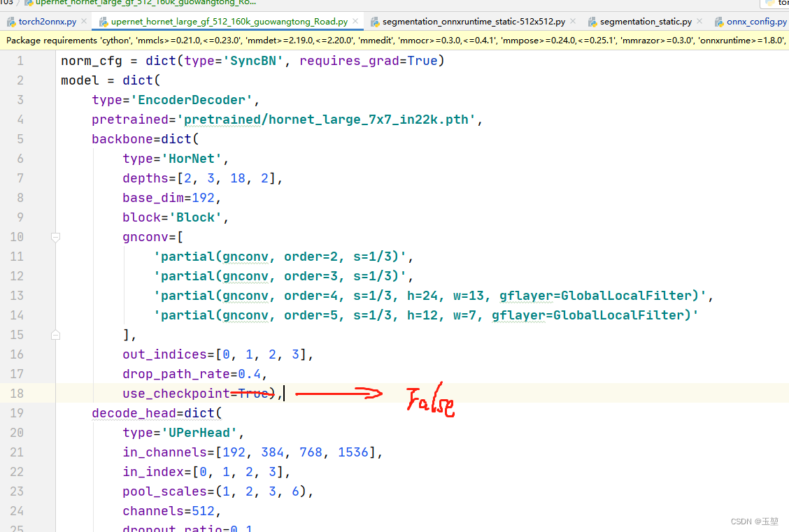Click model = dict( on line 2
This screenshot has height=532, width=789.
tap(111, 80)
